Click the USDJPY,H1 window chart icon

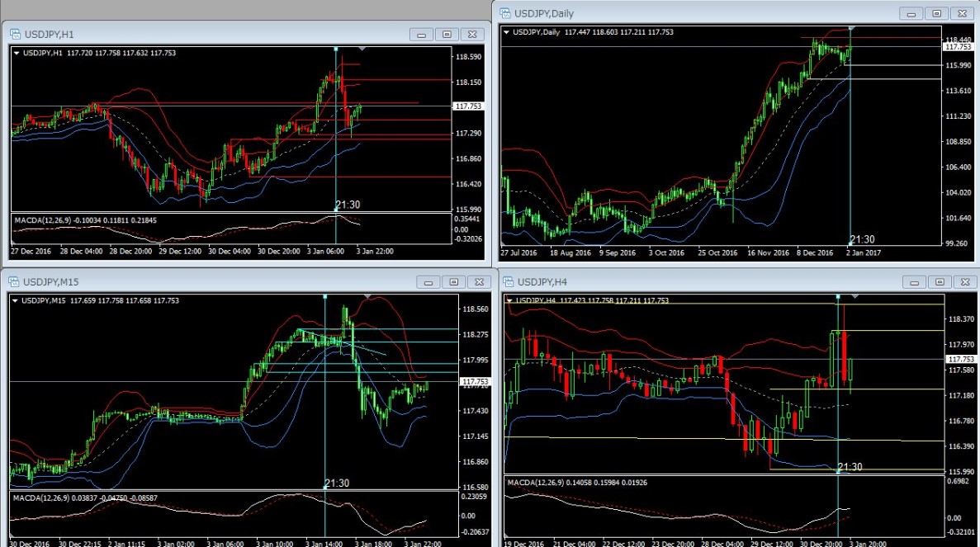click(x=16, y=34)
